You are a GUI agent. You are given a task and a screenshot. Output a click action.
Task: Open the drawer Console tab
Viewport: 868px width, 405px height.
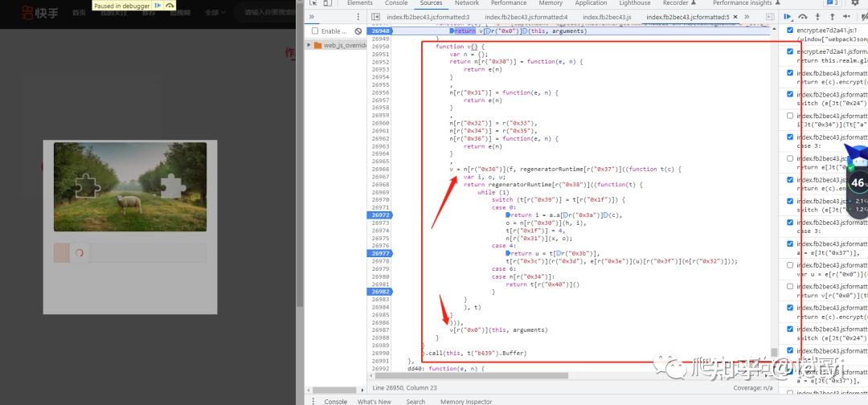point(335,401)
